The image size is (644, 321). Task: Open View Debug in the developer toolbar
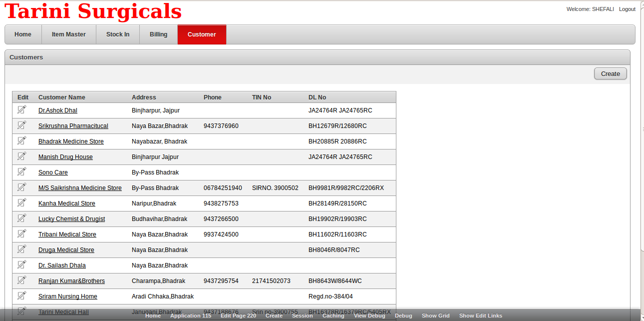pyautogui.click(x=369, y=315)
